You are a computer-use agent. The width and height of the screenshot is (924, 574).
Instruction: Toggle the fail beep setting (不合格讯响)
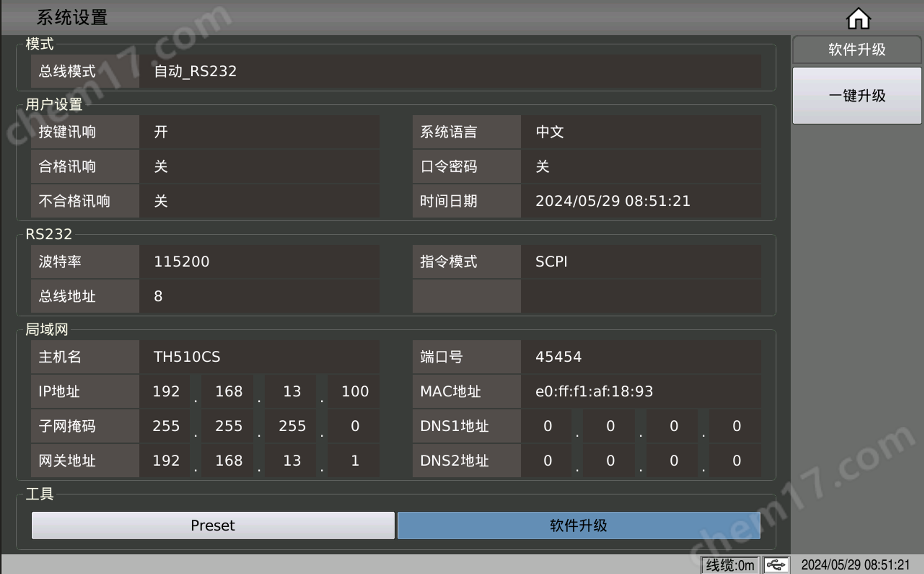(x=259, y=201)
